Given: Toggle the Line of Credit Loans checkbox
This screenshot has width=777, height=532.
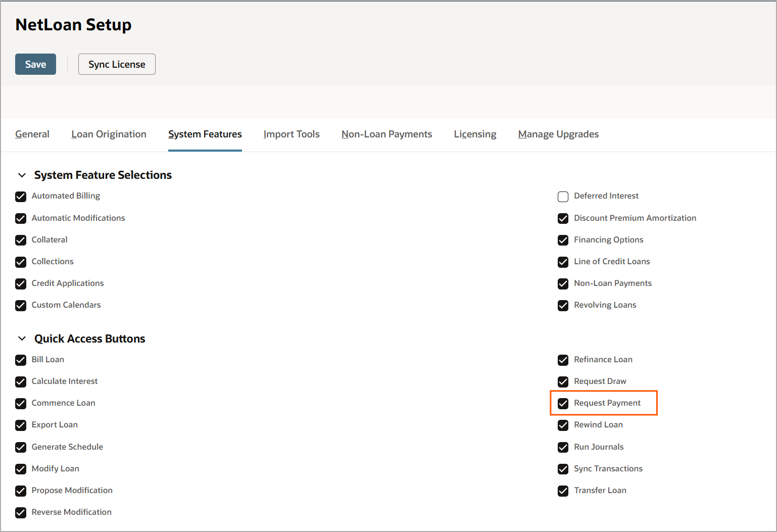Looking at the screenshot, I should pyautogui.click(x=563, y=262).
